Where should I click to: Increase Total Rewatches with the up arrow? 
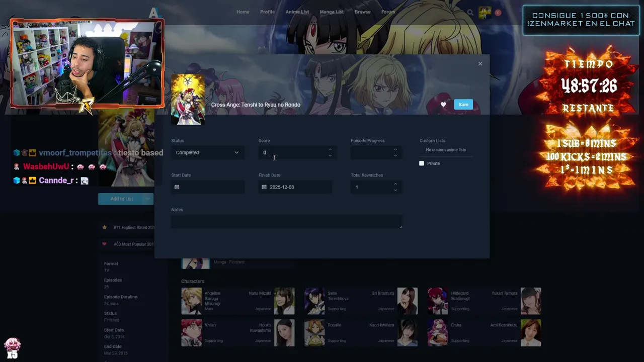point(395,184)
